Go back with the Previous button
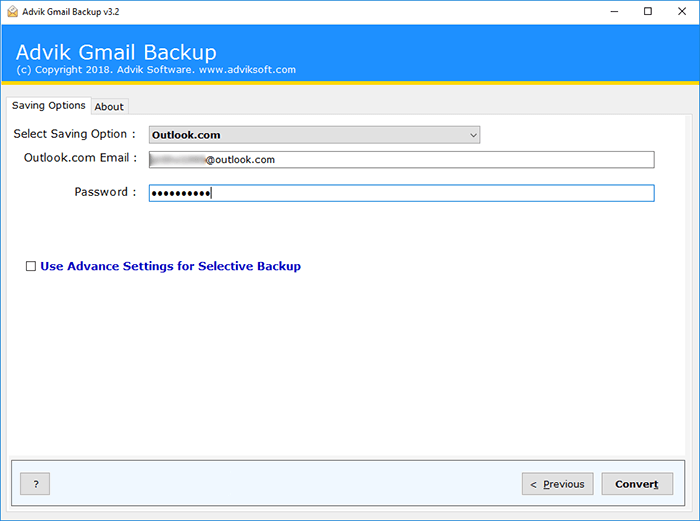700x521 pixels. [x=558, y=484]
